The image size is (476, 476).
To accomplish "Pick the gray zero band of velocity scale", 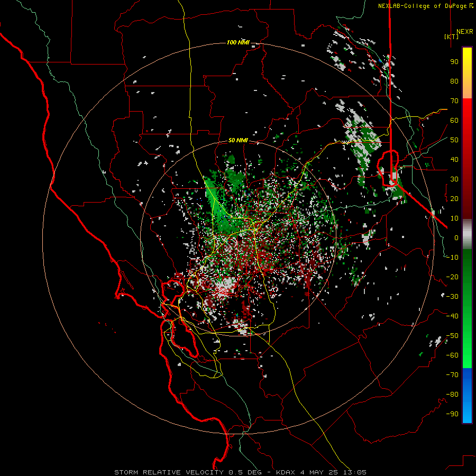I will tap(467, 234).
